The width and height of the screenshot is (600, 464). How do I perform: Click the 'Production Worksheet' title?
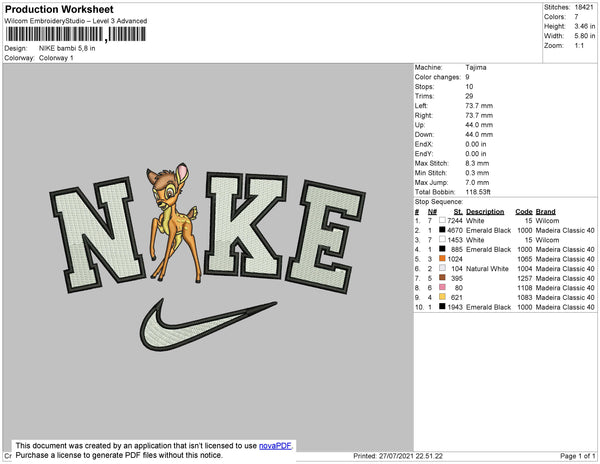(x=59, y=10)
